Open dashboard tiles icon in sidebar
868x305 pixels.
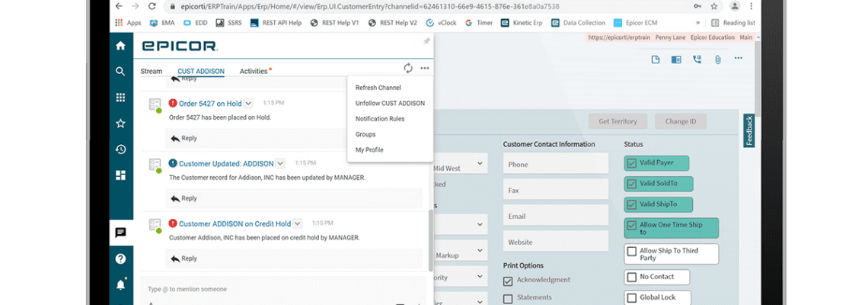pyautogui.click(x=120, y=175)
